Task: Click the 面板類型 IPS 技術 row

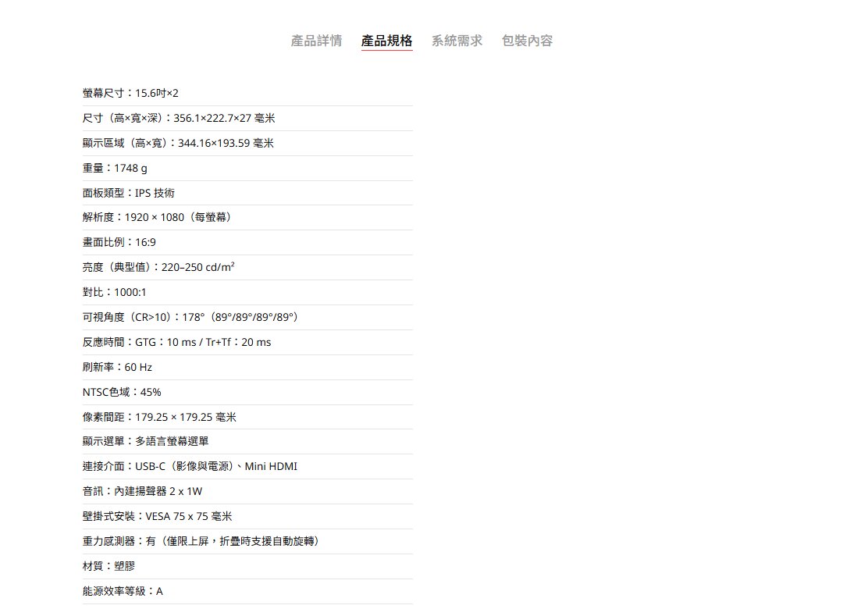Action: click(129, 194)
